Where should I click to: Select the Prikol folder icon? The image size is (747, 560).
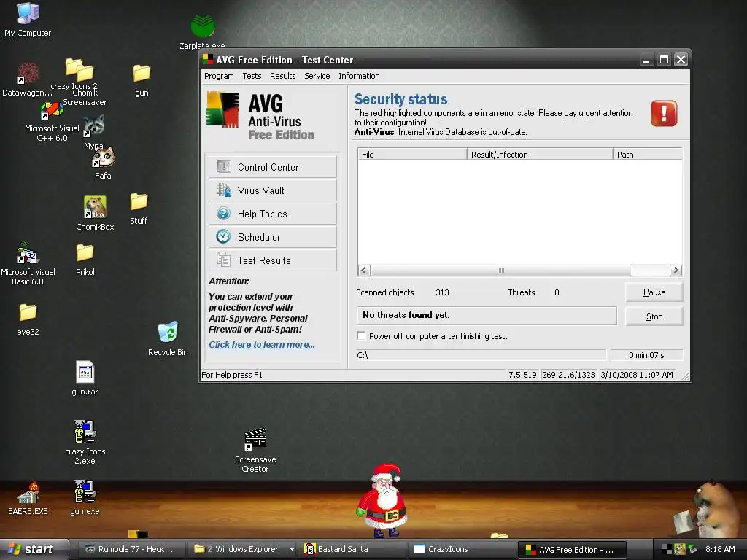pyautogui.click(x=85, y=260)
